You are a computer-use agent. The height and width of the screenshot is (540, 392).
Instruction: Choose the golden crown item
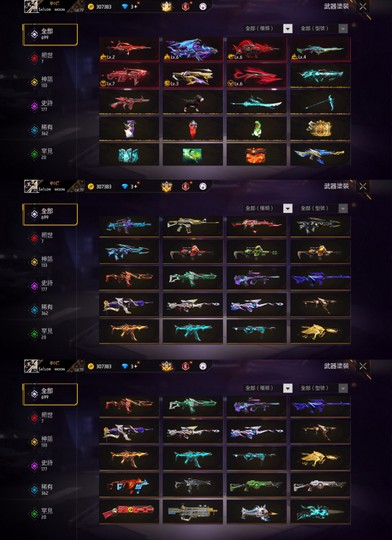(x=320, y=128)
